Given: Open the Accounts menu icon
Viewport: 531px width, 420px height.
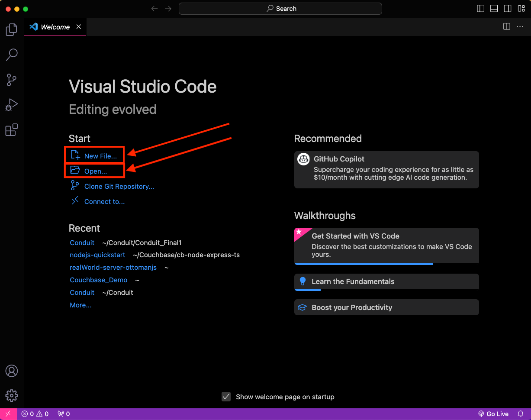Looking at the screenshot, I should [11, 371].
